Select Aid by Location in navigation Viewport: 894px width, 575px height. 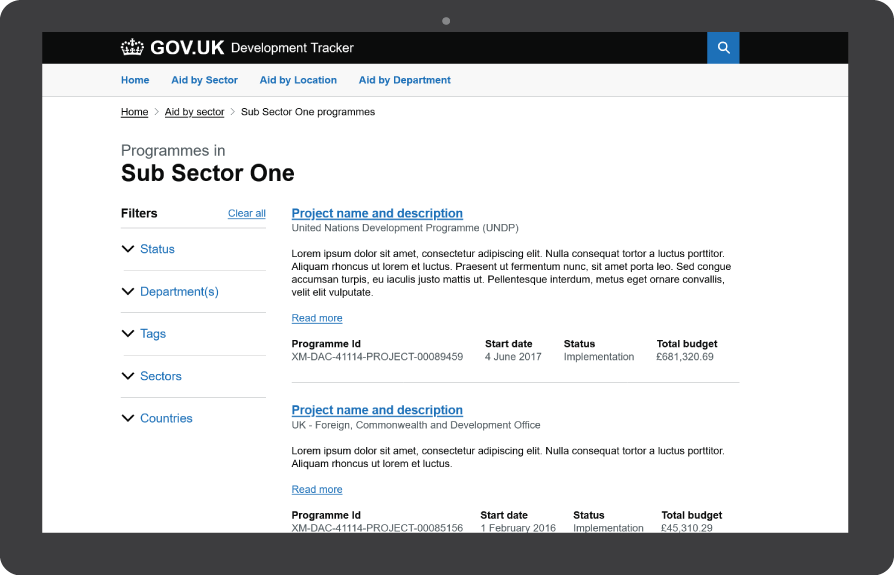pos(298,80)
